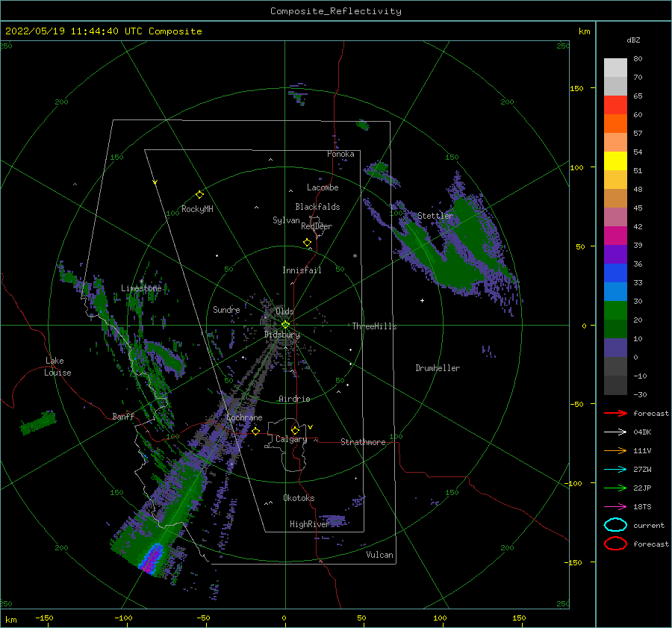
Task: Click the Composite_Reflectivity title
Action: click(336, 11)
